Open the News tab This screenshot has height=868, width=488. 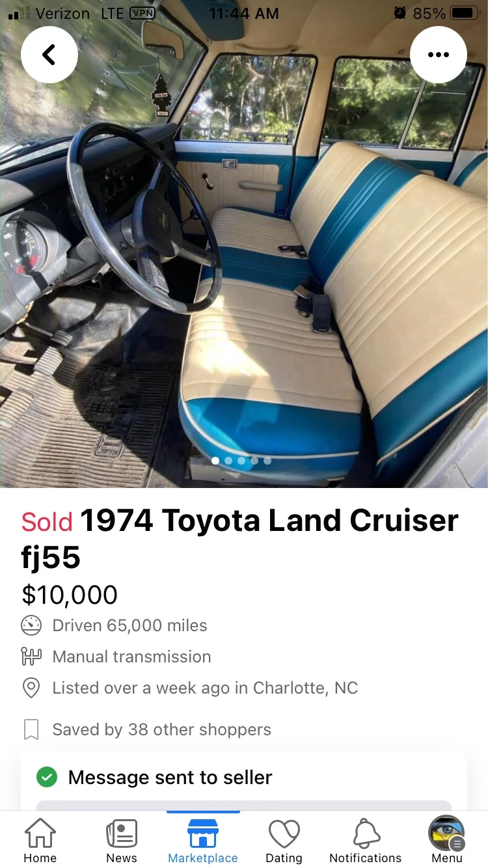pos(122,839)
